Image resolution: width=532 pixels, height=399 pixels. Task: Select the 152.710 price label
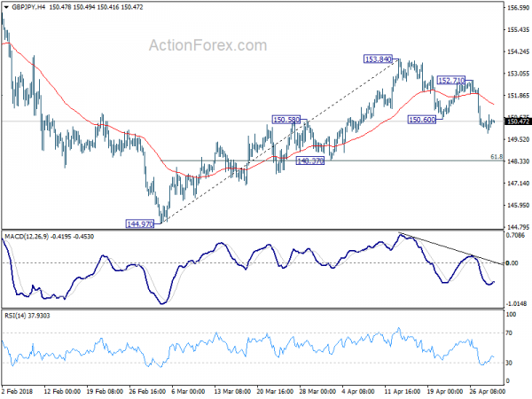[x=451, y=81]
